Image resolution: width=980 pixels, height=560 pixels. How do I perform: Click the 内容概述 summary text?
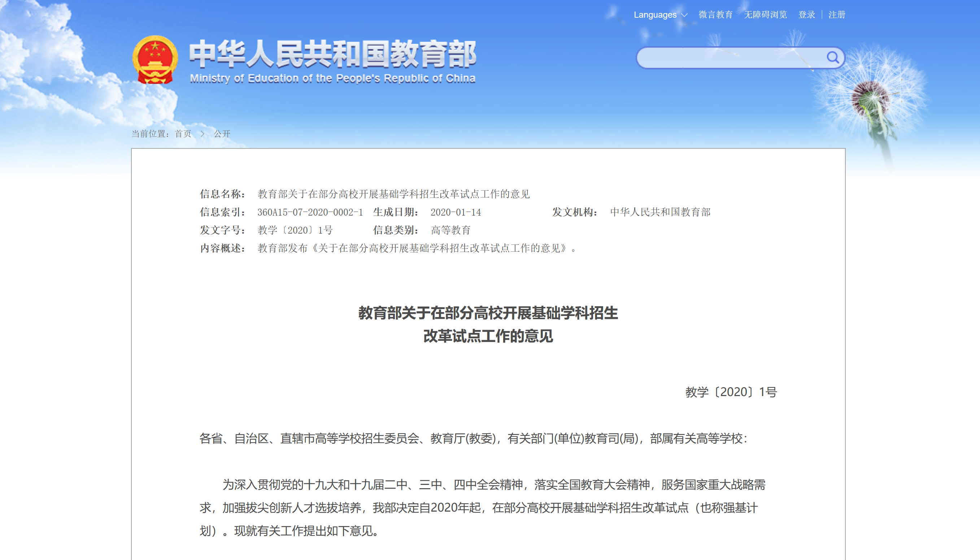point(417,248)
